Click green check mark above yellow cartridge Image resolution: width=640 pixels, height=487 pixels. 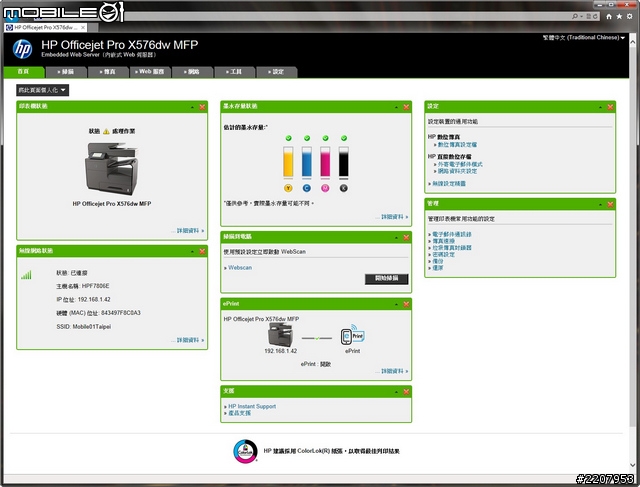point(289,138)
